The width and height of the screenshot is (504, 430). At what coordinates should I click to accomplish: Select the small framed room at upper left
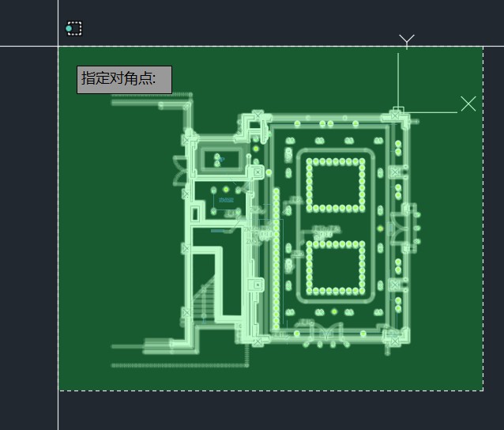[x=220, y=160]
